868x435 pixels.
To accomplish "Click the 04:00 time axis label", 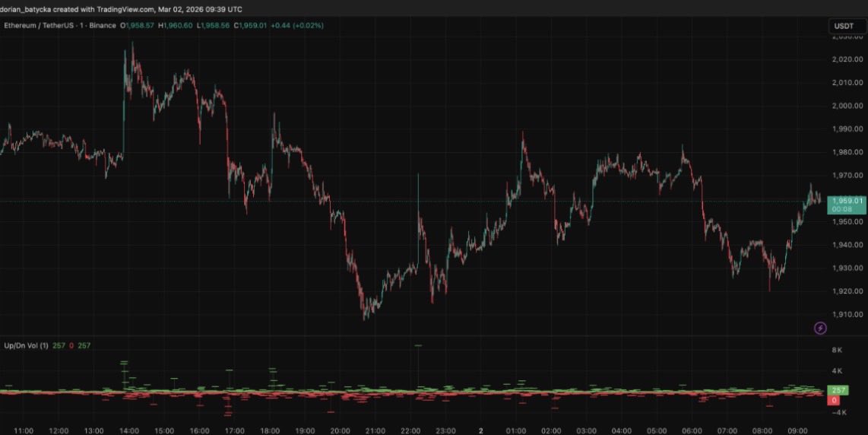I will tap(622, 430).
